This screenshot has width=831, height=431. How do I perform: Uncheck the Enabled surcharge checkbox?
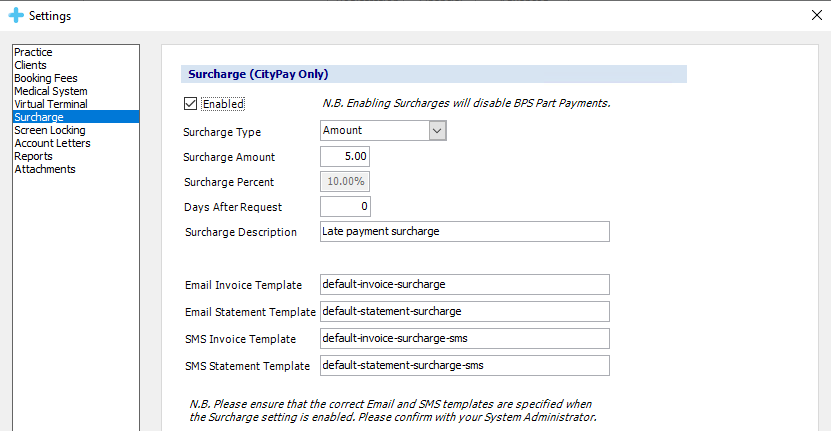coord(190,103)
